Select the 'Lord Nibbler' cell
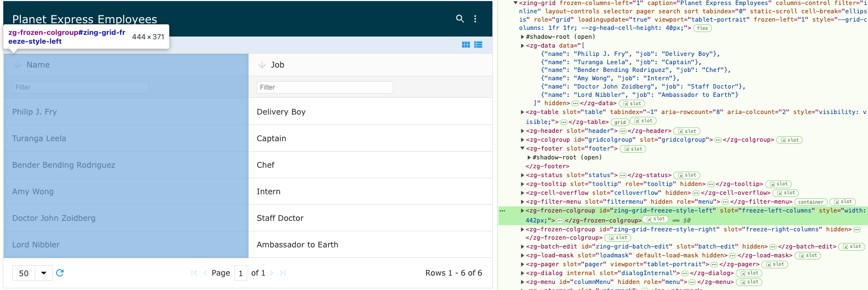The image size is (868, 290). click(126, 245)
